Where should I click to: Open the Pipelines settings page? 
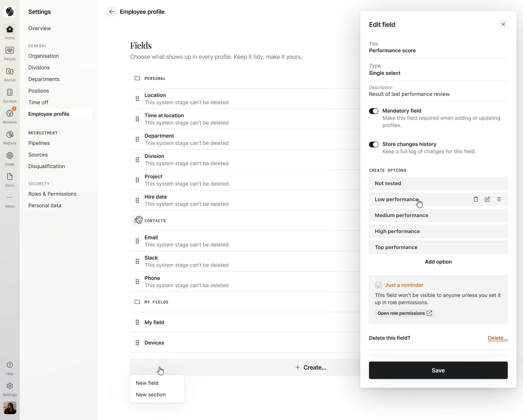tap(39, 143)
